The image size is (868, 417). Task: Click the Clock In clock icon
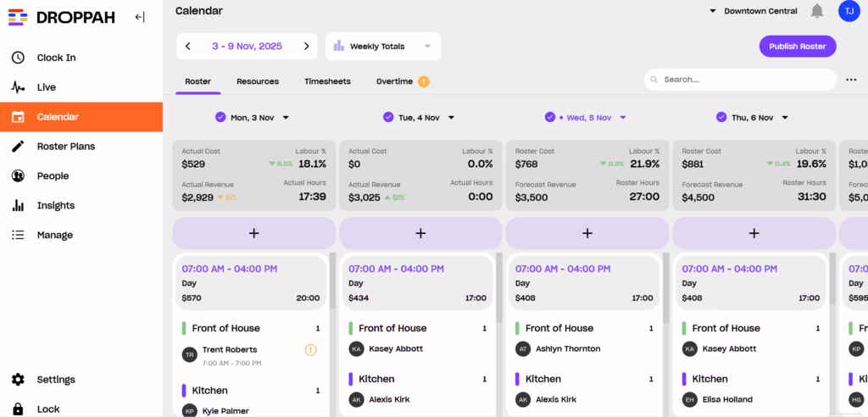pyautogui.click(x=18, y=58)
